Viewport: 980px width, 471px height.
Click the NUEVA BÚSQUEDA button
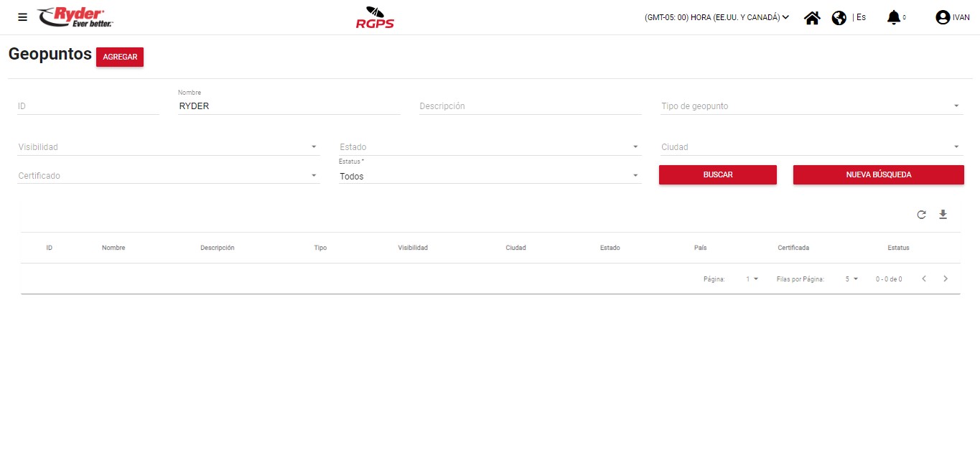[878, 174]
